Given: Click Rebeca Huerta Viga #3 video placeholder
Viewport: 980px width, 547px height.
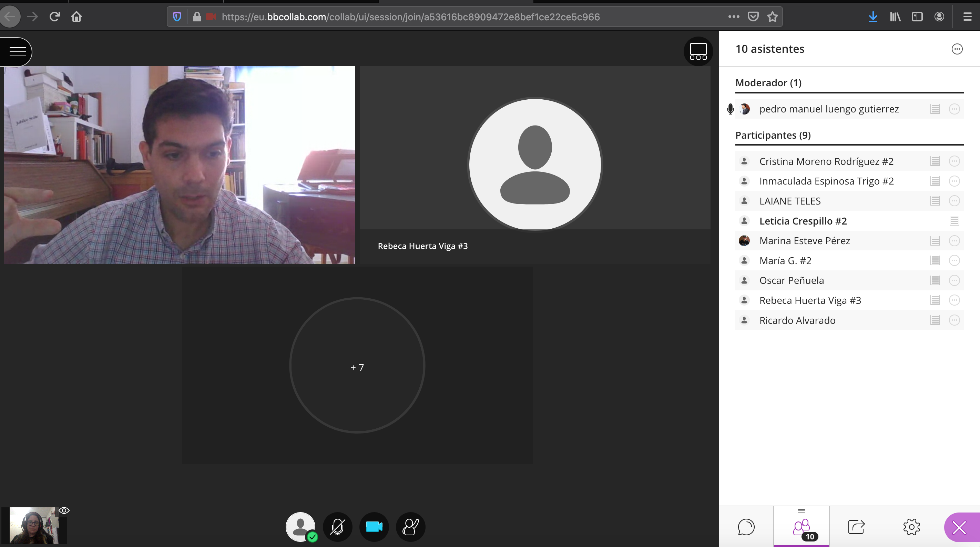Looking at the screenshot, I should 534,165.
